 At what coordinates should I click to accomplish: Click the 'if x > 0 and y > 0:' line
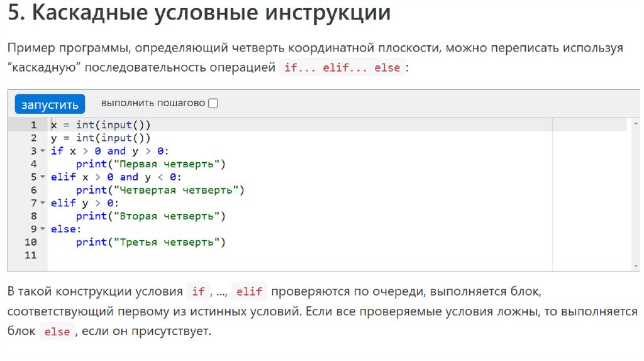[x=110, y=151]
